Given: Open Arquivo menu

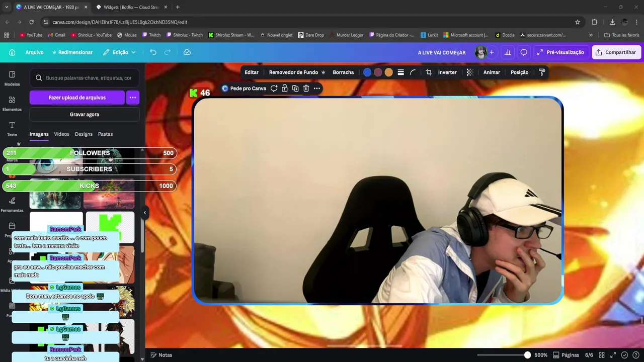Looking at the screenshot, I should [x=34, y=52].
